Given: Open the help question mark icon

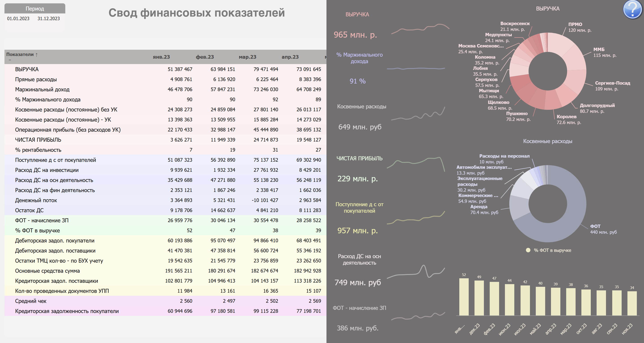Looking at the screenshot, I should [633, 9].
